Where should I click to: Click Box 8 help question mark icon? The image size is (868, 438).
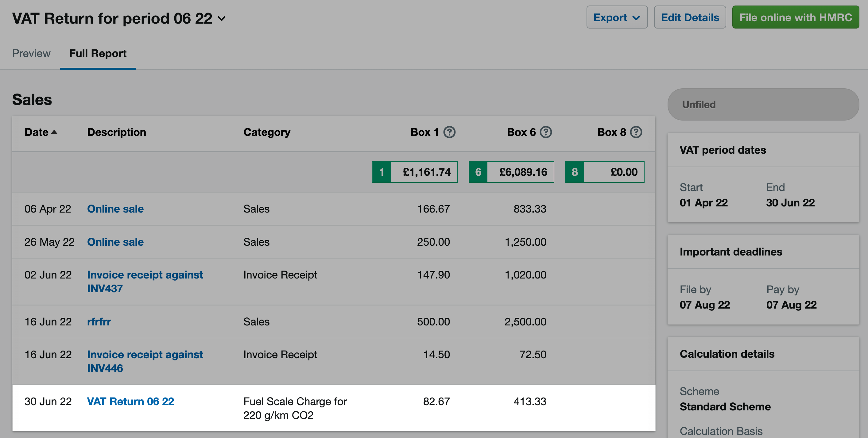click(636, 132)
